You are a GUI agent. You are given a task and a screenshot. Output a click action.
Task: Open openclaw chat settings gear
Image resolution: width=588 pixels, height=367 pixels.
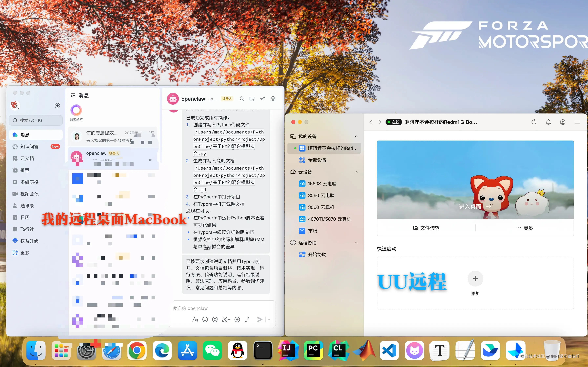[x=273, y=99]
